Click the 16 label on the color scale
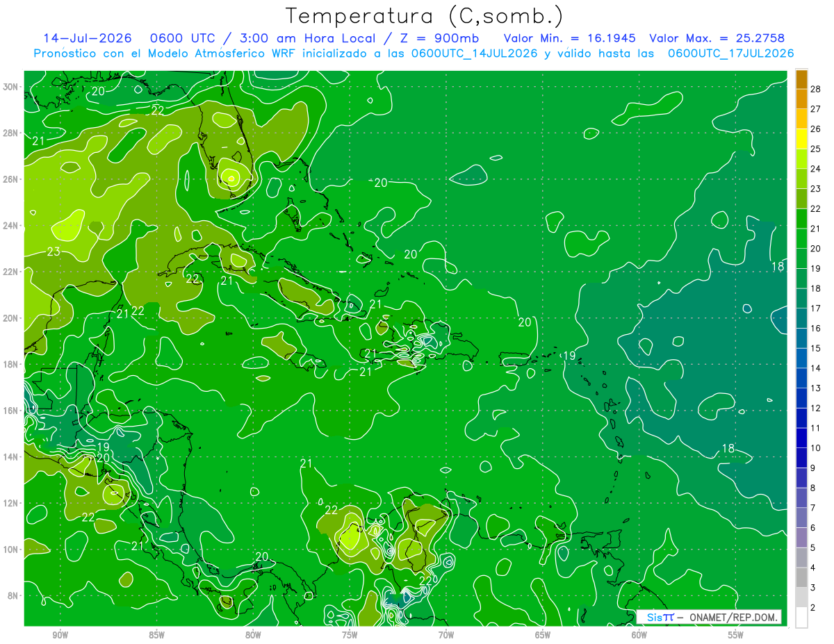The image size is (834, 644). [815, 328]
